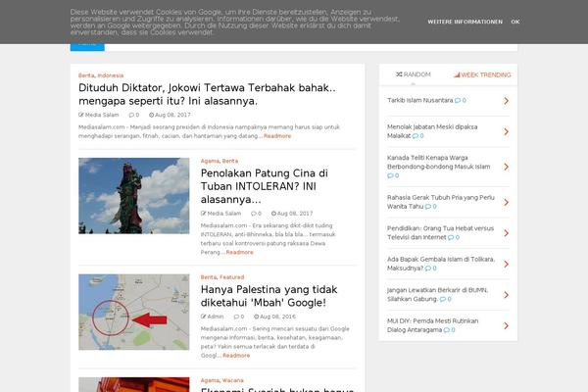Click Wacana category above Ekonomi Syariah article
This screenshot has height=392, width=588.
tap(233, 380)
